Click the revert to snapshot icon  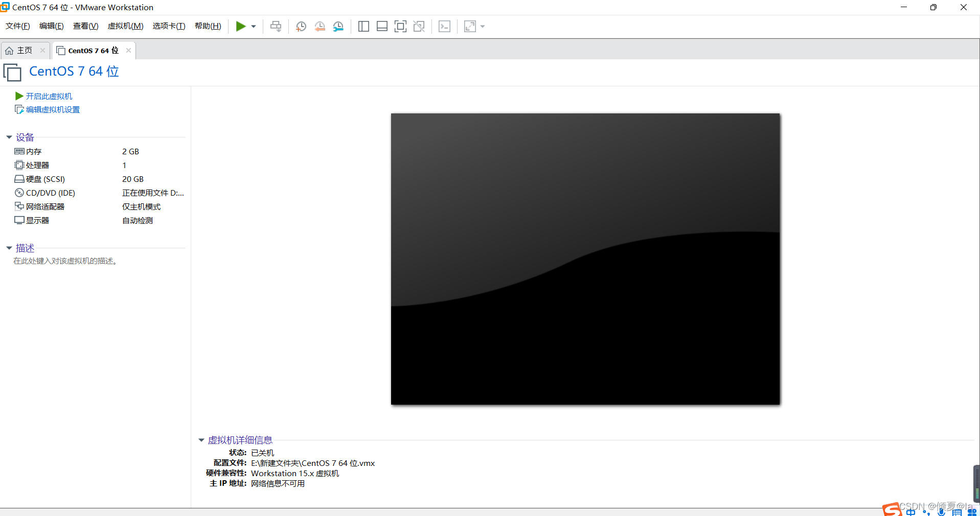[320, 27]
